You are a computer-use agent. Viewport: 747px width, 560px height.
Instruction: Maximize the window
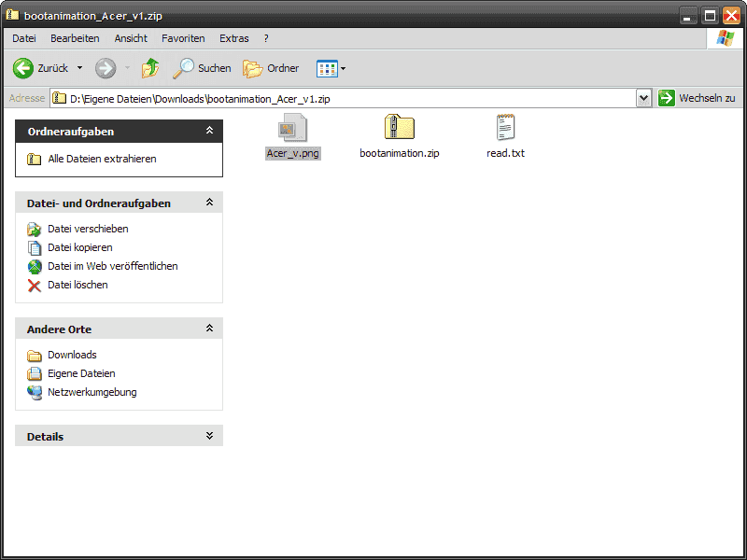coord(710,16)
